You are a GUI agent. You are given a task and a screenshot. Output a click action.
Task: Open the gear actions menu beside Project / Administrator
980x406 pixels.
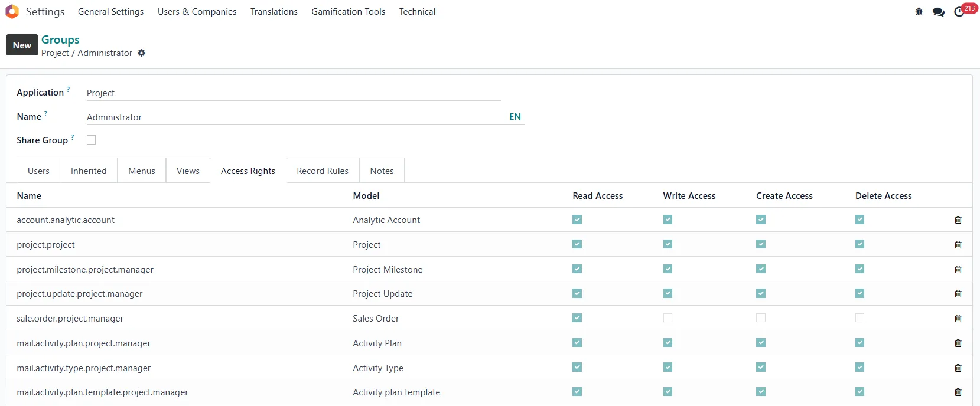pos(141,53)
